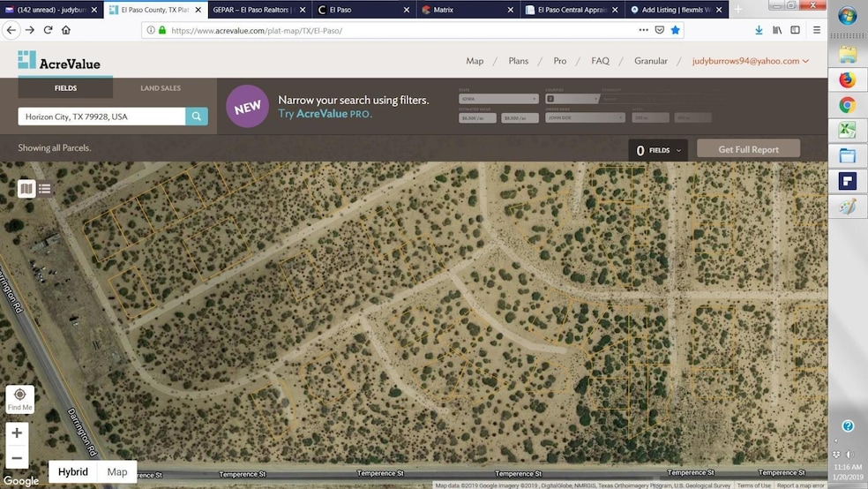Screen dimensions: 868x489
Task: Click the Horizon City search input field
Action: 101,117
